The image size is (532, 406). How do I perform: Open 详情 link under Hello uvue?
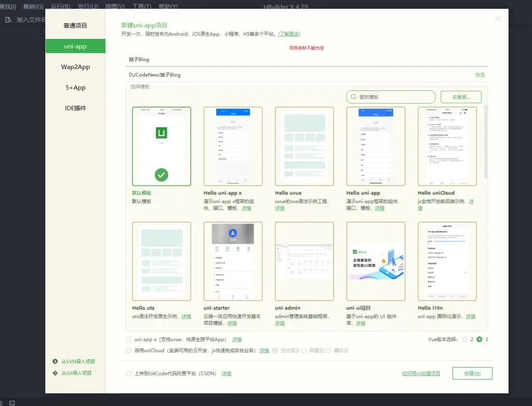click(x=280, y=208)
